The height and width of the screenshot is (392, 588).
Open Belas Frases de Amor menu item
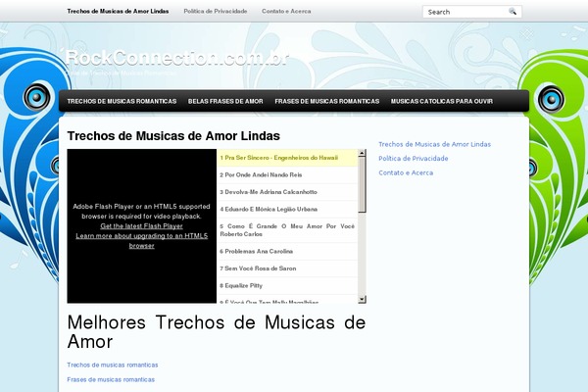tap(225, 101)
